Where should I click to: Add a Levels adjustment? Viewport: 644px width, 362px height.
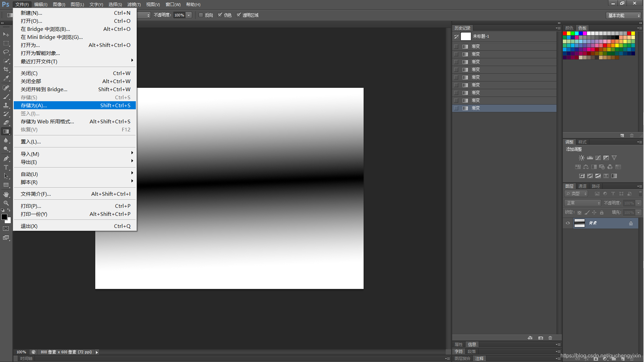(590, 158)
